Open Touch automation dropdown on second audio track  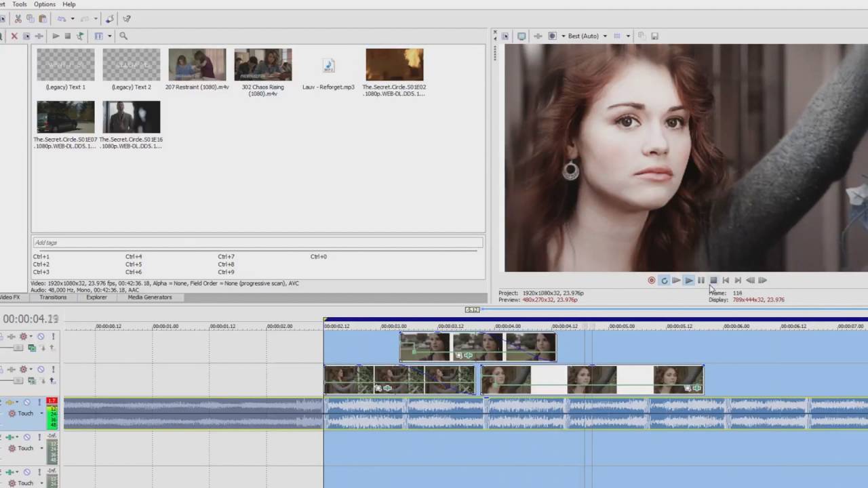point(41,448)
